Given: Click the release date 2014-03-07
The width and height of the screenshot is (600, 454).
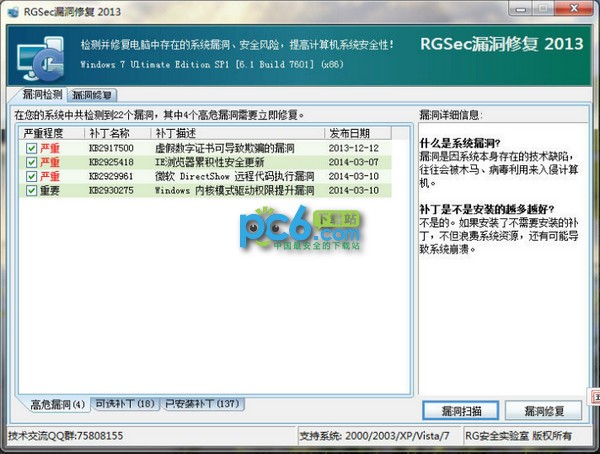Looking at the screenshot, I should click(354, 162).
